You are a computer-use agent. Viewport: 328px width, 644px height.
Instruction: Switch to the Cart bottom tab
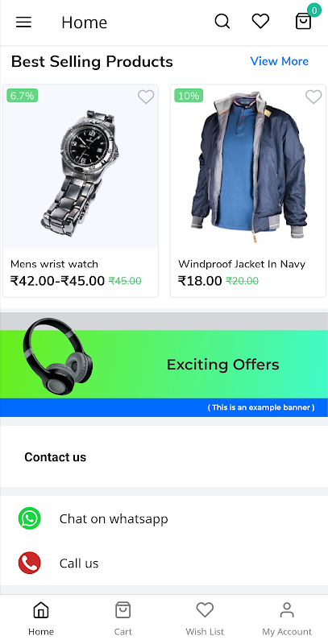pos(122,618)
